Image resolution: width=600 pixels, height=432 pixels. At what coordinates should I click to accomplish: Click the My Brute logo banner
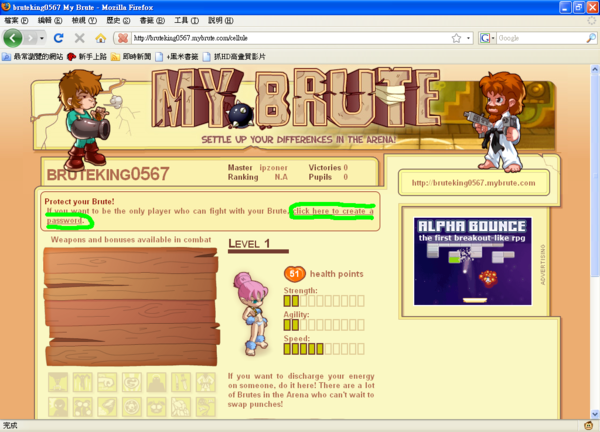(295, 99)
